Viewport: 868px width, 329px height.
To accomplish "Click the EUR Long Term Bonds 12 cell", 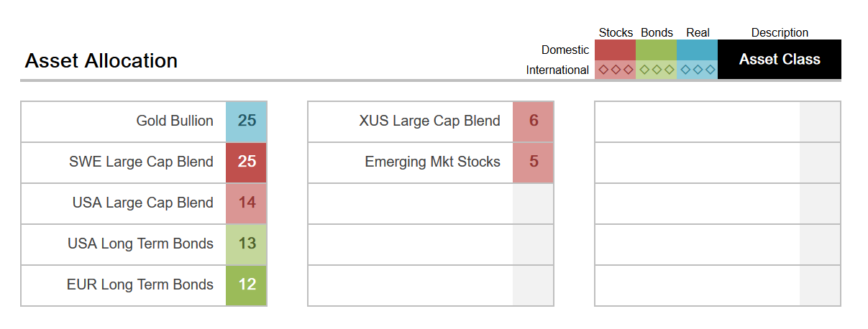I will (247, 285).
